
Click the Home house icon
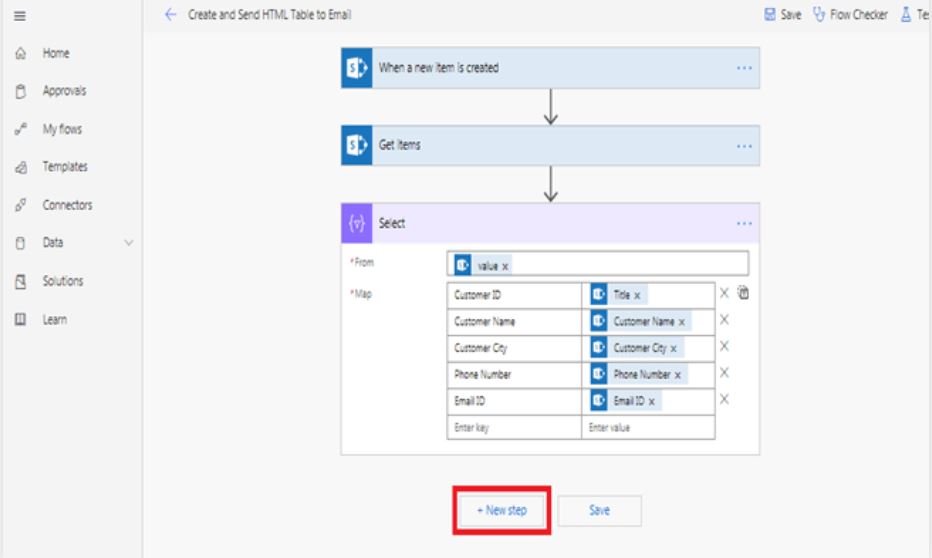(x=20, y=53)
